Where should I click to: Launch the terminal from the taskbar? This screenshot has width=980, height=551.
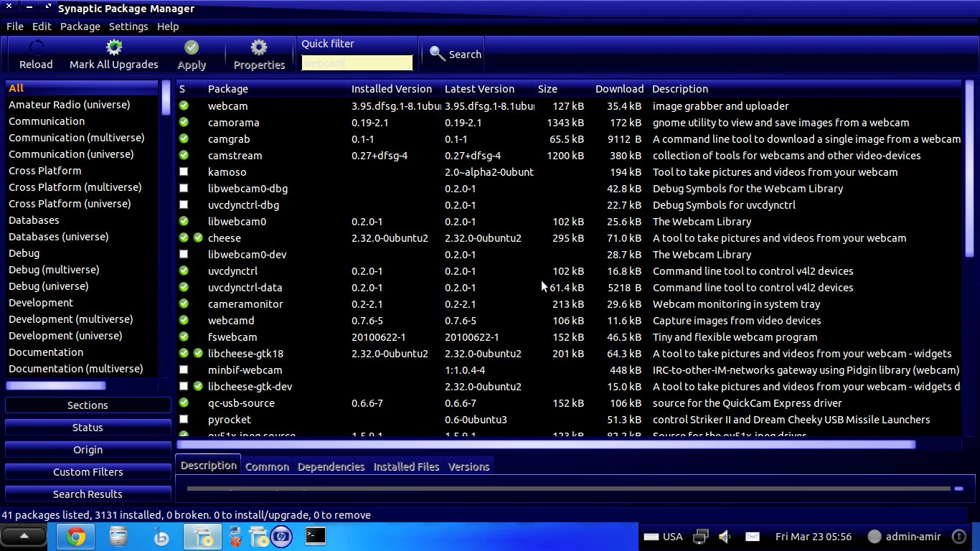[x=315, y=536]
